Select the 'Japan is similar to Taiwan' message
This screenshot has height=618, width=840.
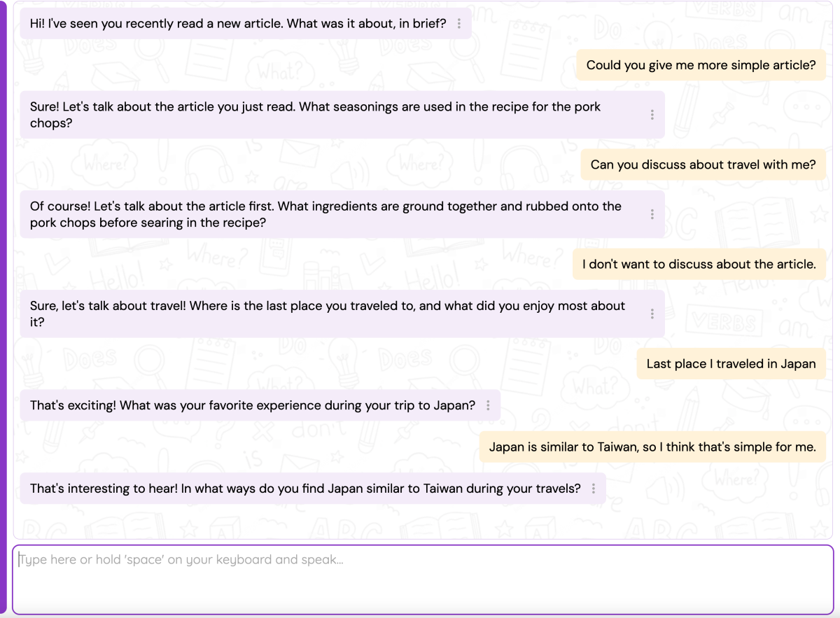pyautogui.click(x=652, y=447)
